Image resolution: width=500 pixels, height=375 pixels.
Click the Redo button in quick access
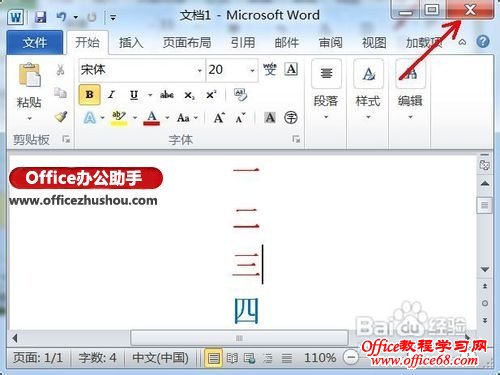click(x=91, y=17)
